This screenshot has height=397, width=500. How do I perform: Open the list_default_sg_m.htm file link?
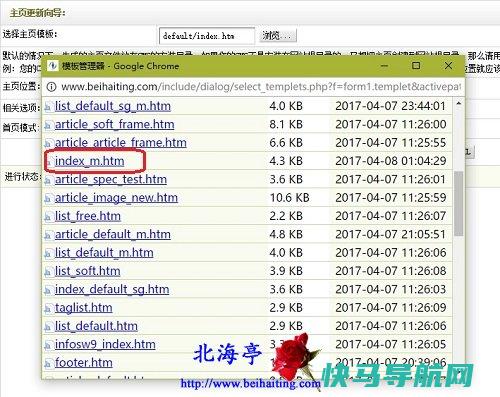pos(113,106)
